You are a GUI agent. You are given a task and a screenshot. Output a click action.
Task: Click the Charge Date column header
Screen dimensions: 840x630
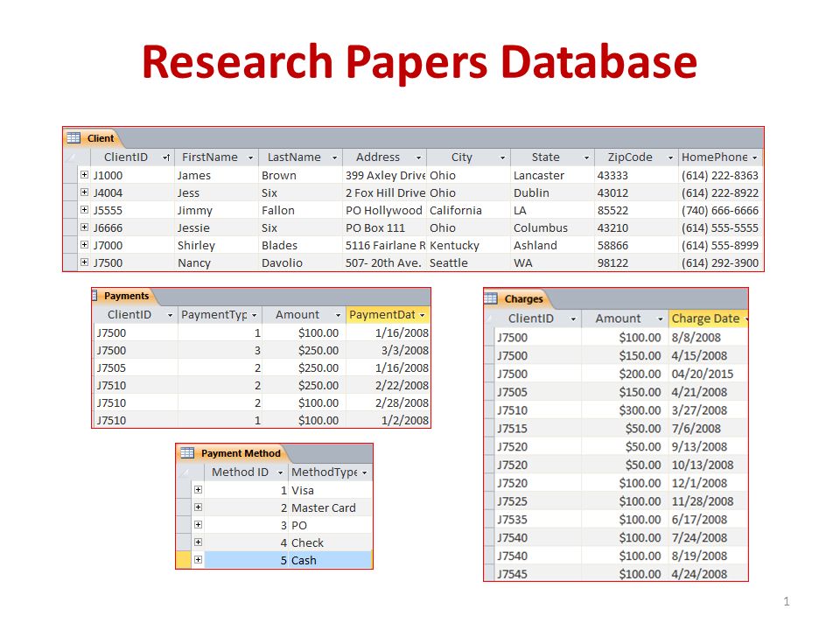pos(708,318)
